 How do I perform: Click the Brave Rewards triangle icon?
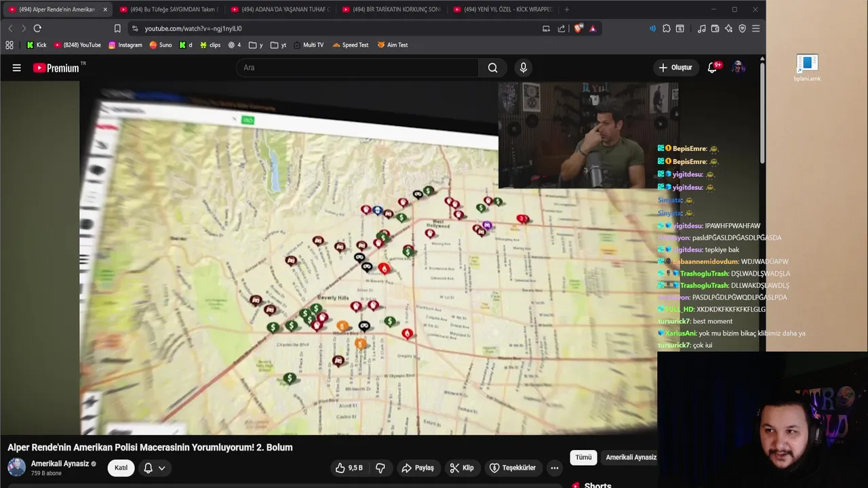[x=593, y=28]
